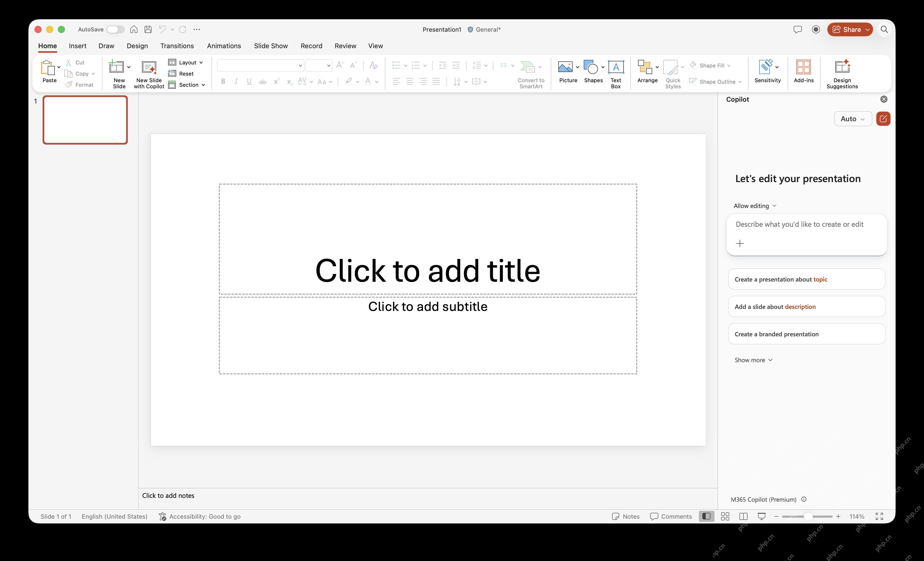
Task: Click the Shapes icon
Action: (591, 67)
